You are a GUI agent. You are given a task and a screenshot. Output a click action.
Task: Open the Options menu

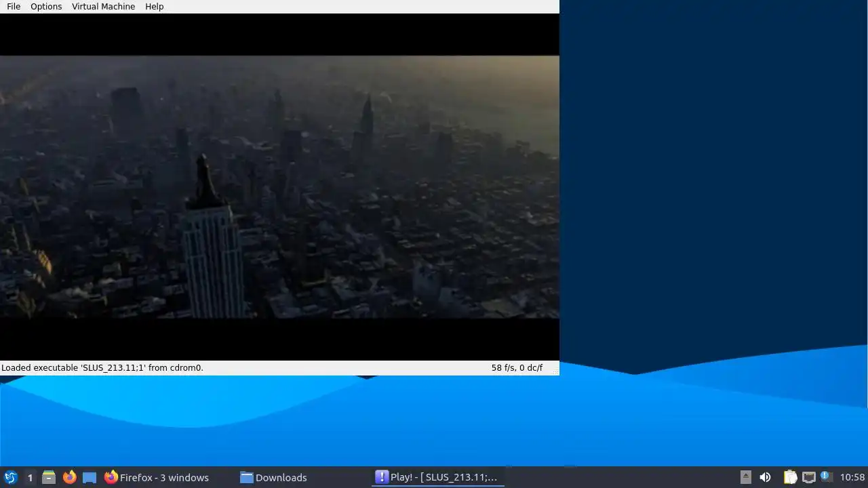coord(46,7)
